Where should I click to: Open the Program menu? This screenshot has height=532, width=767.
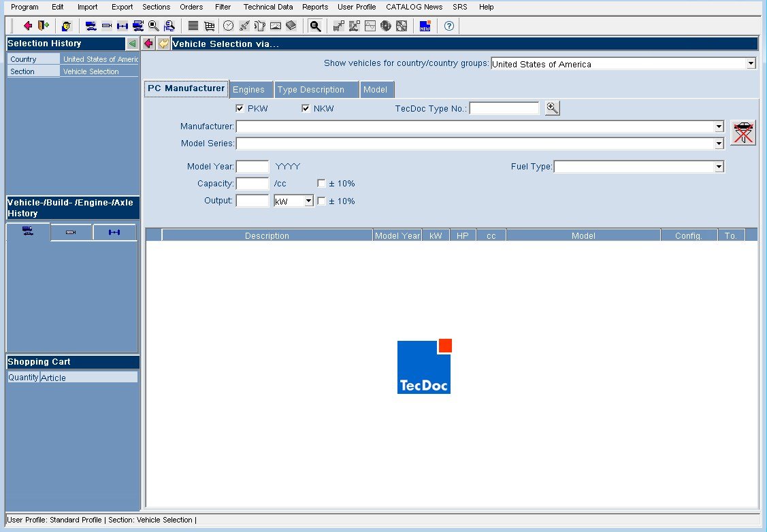coord(25,7)
